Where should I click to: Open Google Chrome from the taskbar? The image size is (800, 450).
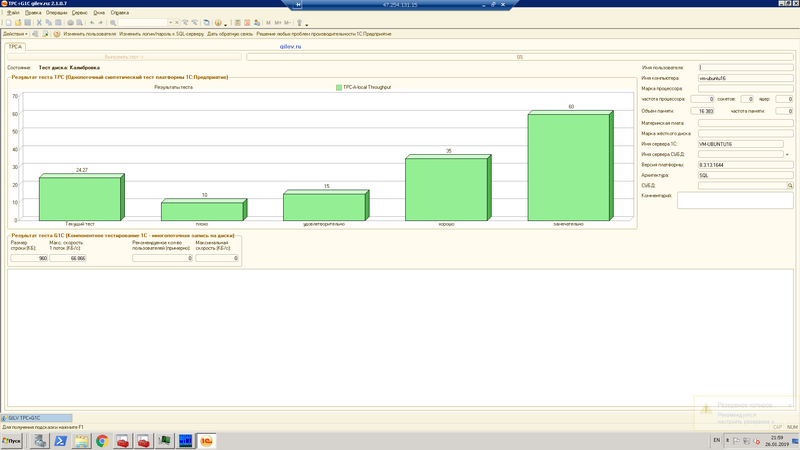[x=102, y=441]
